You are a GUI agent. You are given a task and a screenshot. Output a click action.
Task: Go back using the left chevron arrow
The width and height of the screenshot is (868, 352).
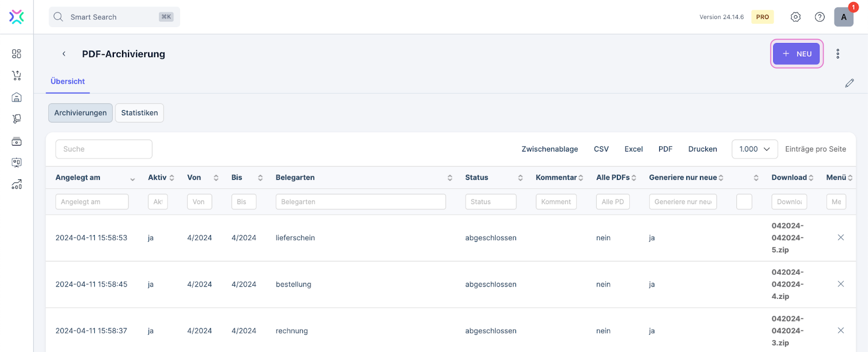(x=64, y=54)
